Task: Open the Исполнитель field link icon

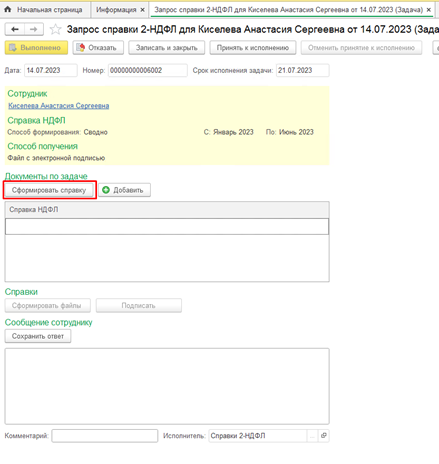Action: [x=324, y=435]
